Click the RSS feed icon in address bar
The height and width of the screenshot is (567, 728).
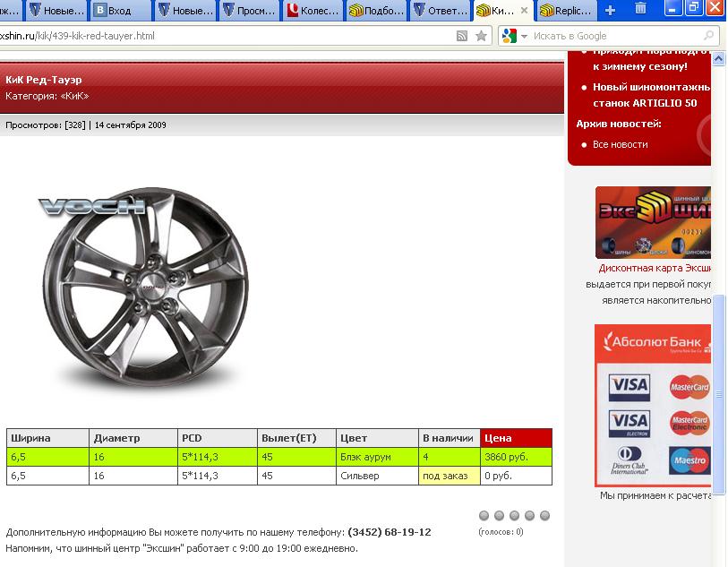pyautogui.click(x=462, y=36)
